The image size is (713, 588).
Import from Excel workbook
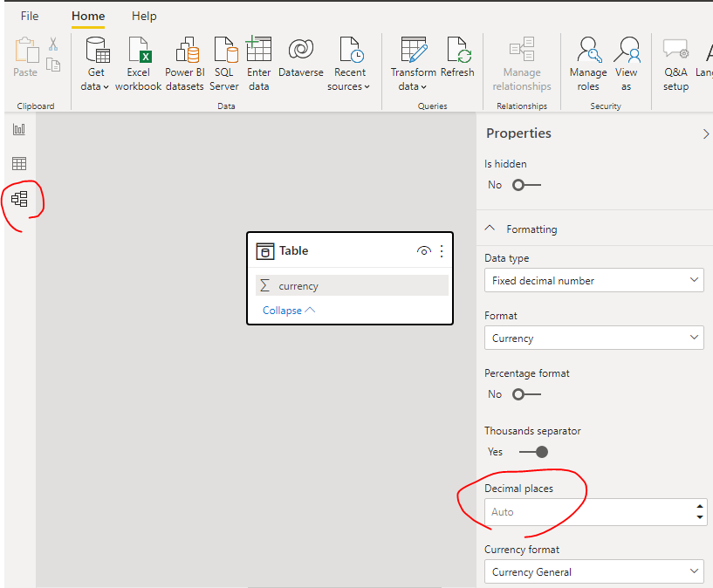point(138,64)
